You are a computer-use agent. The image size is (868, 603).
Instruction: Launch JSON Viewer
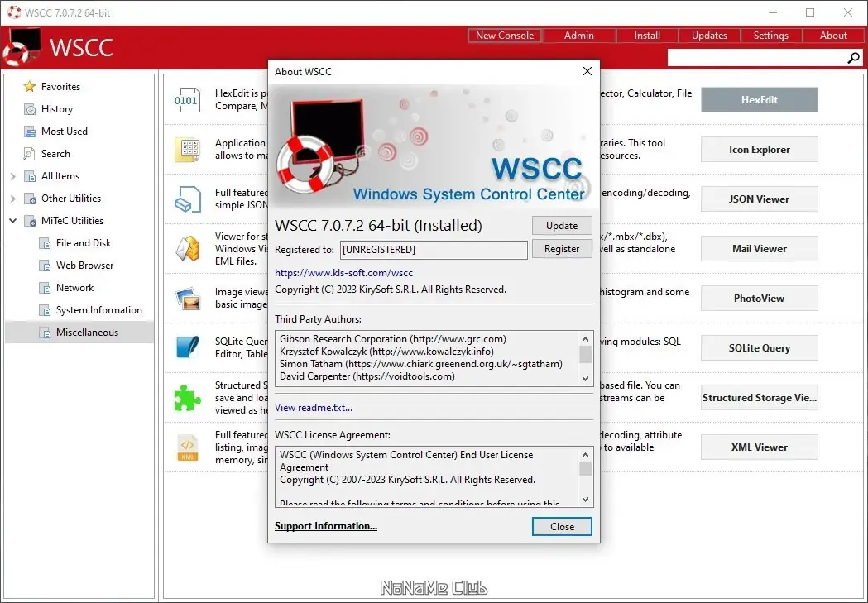[x=759, y=199]
